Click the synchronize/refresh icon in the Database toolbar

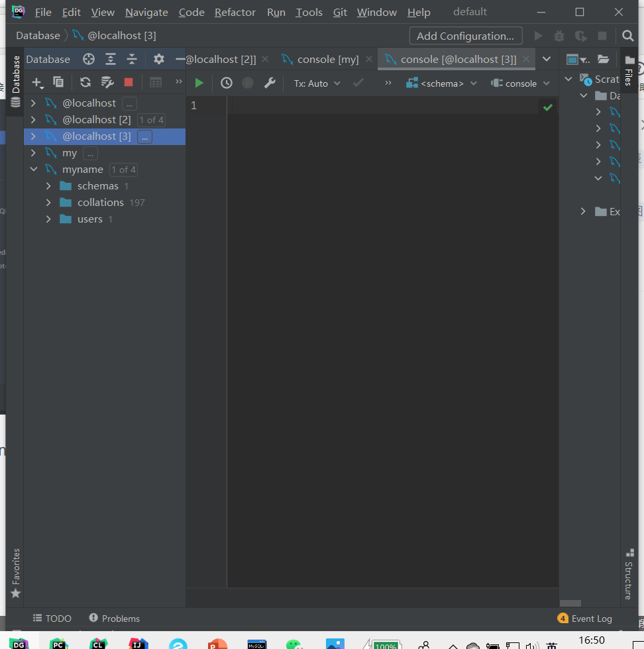click(x=85, y=82)
